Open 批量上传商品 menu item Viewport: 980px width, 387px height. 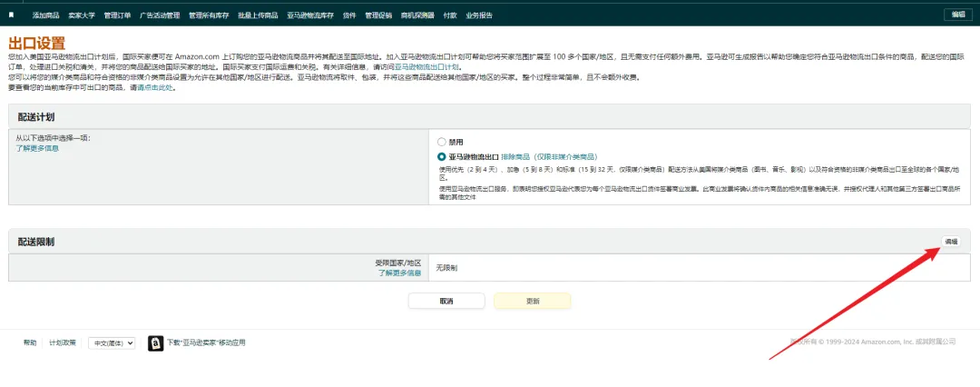click(258, 15)
